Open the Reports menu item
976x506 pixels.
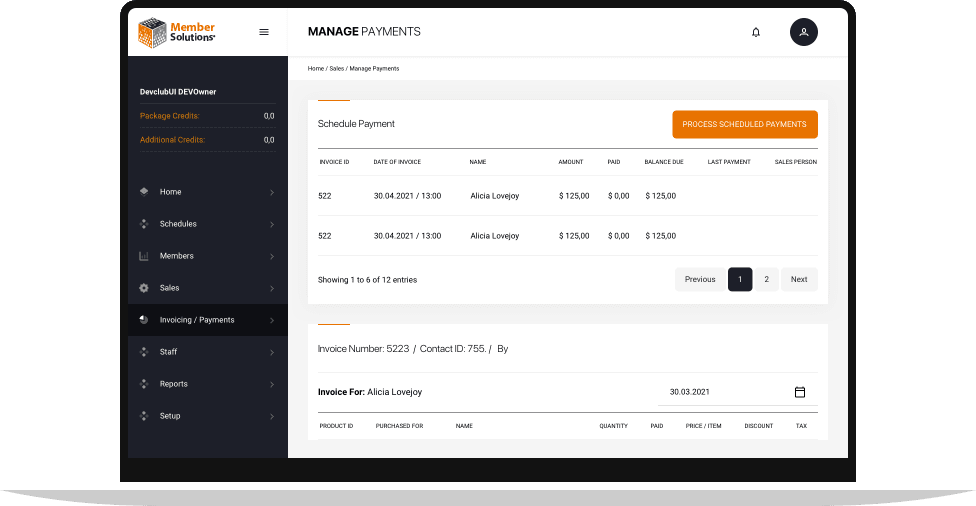[207, 384]
